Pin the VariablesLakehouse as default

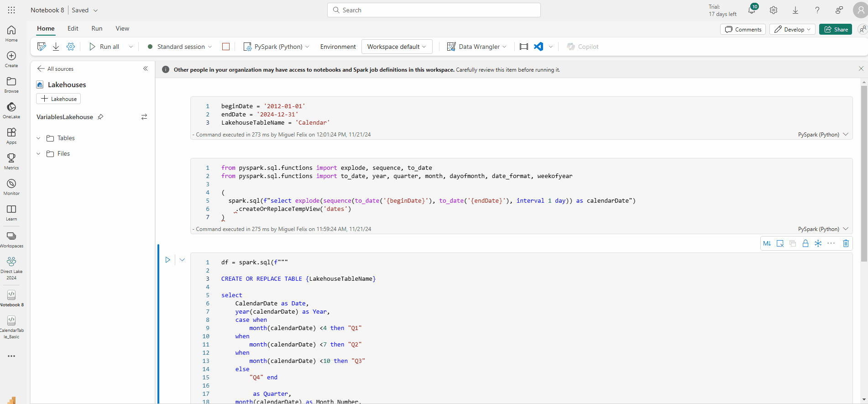pyautogui.click(x=100, y=117)
